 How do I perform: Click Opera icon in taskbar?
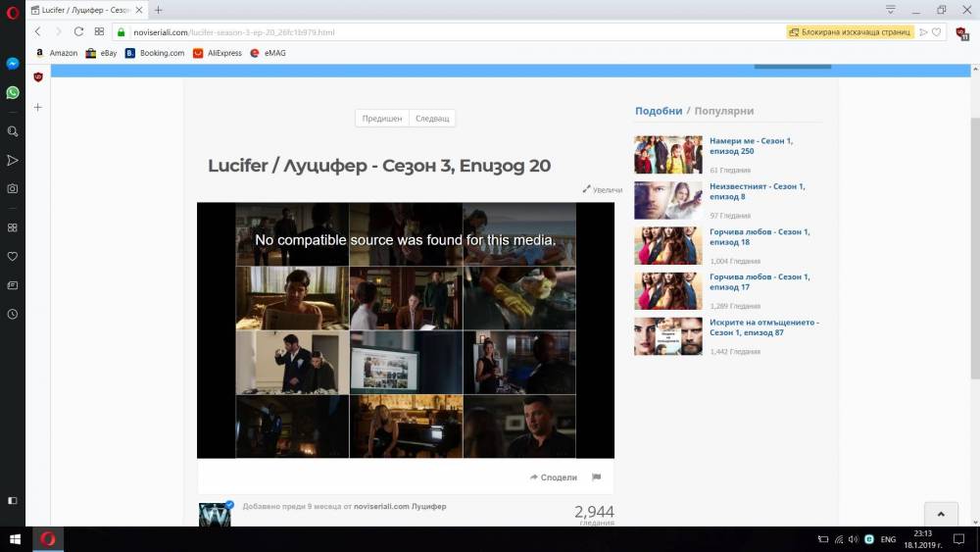48,539
